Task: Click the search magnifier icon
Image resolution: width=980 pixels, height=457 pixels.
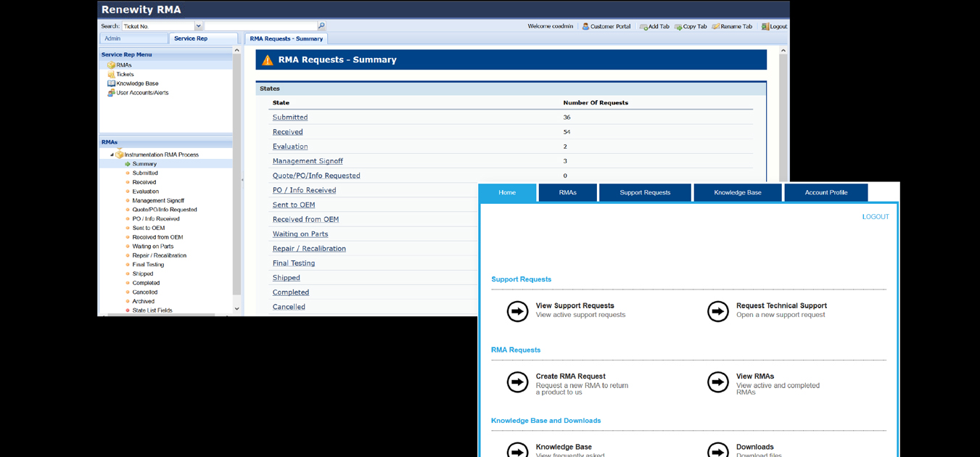Action: [321, 26]
